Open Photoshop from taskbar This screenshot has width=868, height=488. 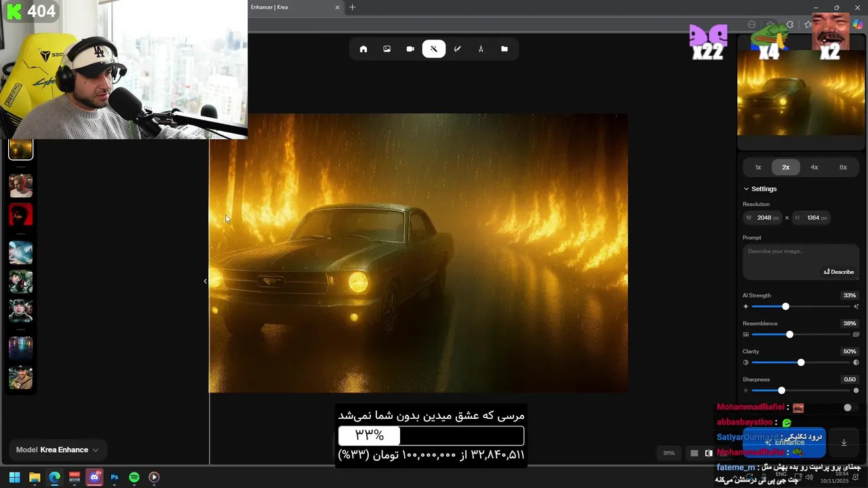114,477
